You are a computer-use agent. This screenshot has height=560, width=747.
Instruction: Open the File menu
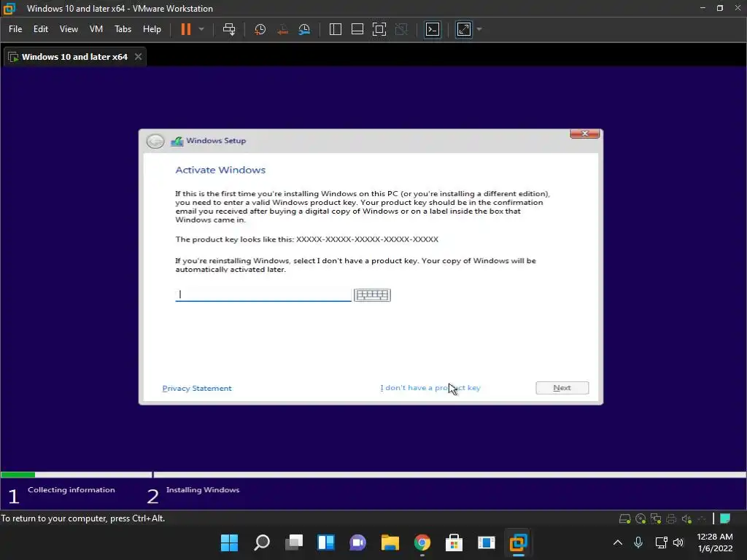(15, 29)
